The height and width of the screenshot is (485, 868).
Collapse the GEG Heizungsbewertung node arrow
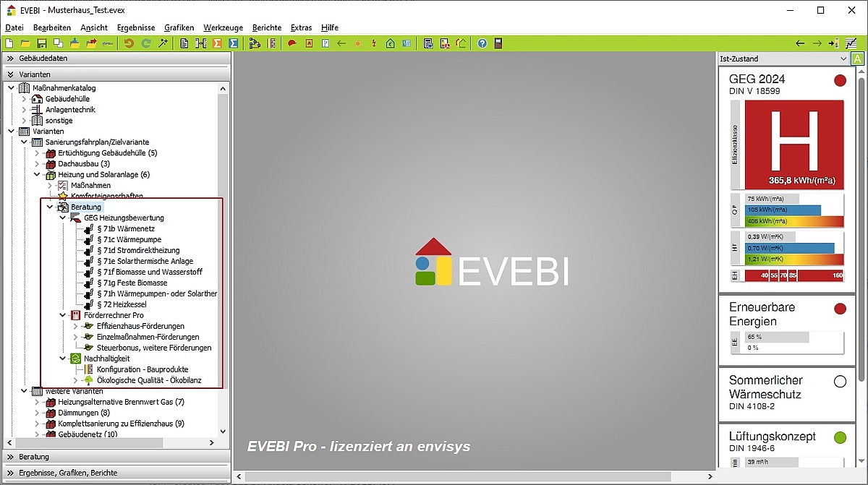(63, 218)
